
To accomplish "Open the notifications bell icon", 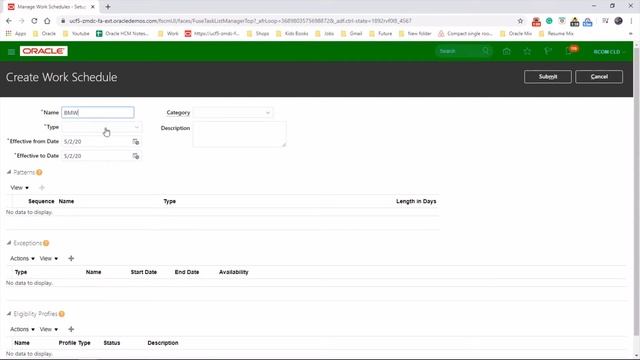I will click(569, 51).
